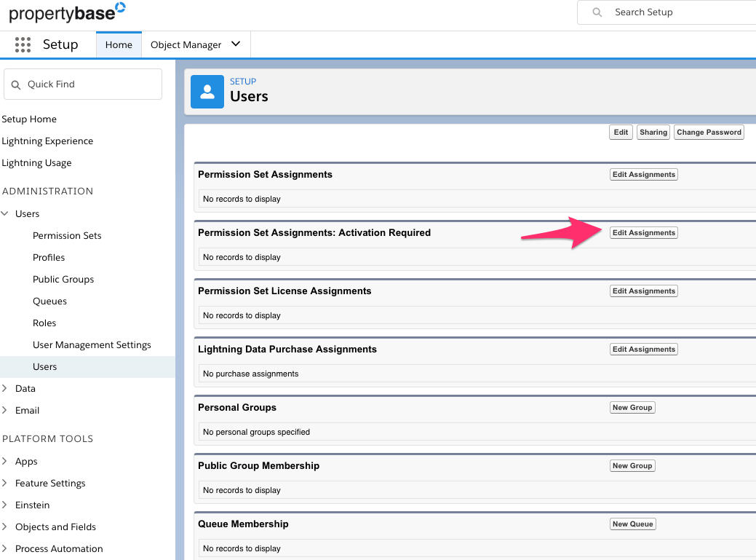Screen dimensions: 756x560
Task: Click New Group under Personal Groups
Action: tap(632, 407)
